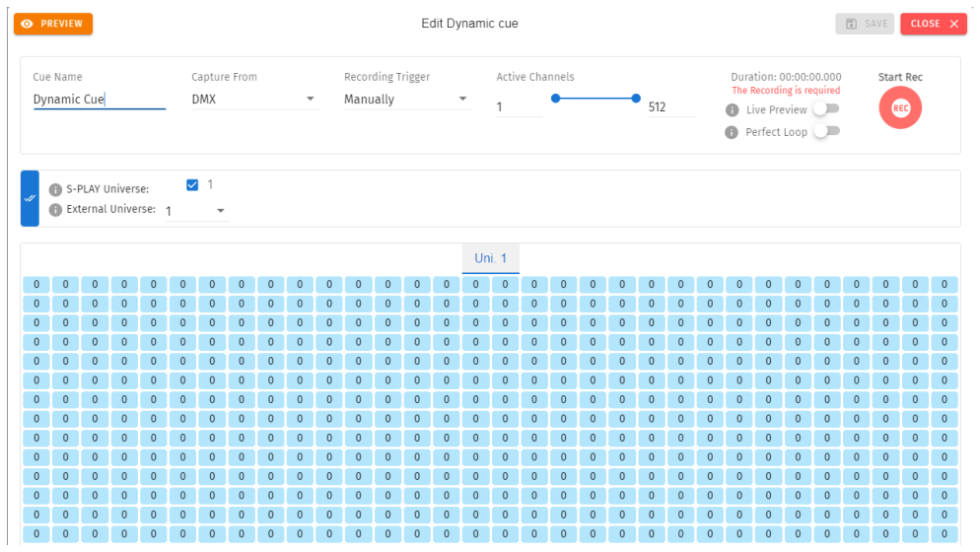The width and height of the screenshot is (980, 552).
Task: Click the Cue Name text field
Action: 100,100
